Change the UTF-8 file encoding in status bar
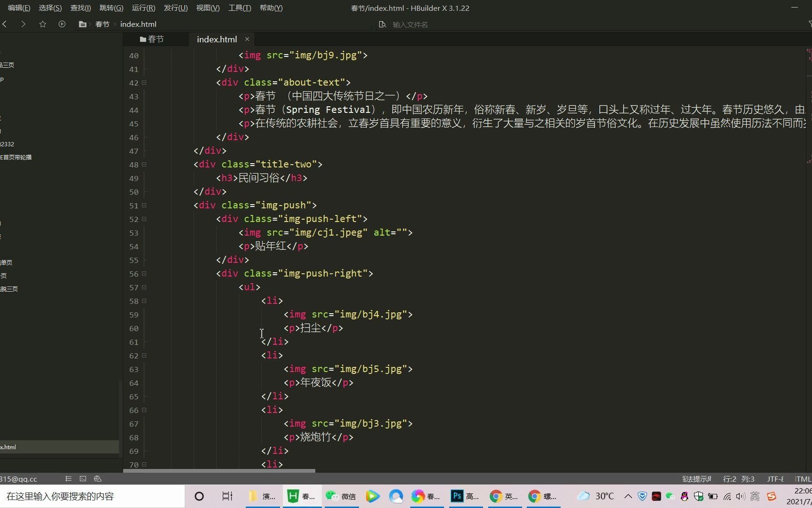The image size is (812, 508). coord(775,479)
